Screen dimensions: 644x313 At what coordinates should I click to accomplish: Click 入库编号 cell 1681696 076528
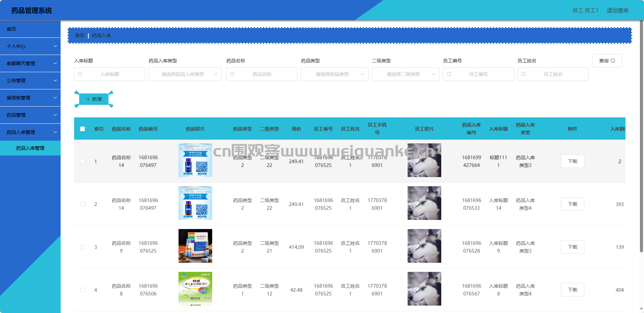pos(472,247)
